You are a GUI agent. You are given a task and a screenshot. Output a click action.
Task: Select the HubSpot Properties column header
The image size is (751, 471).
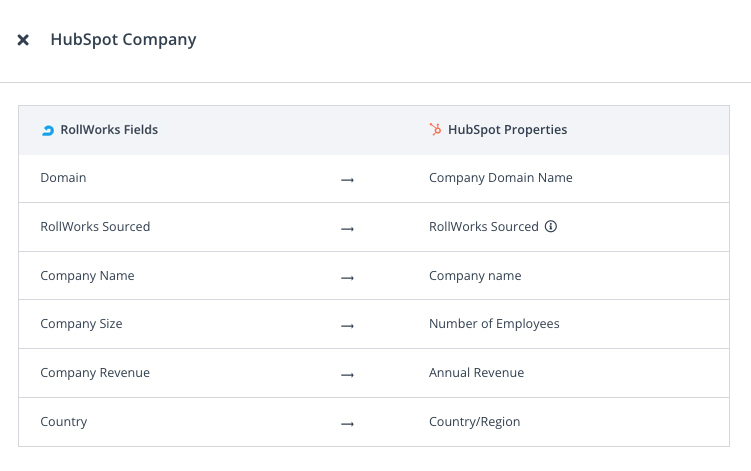point(507,130)
